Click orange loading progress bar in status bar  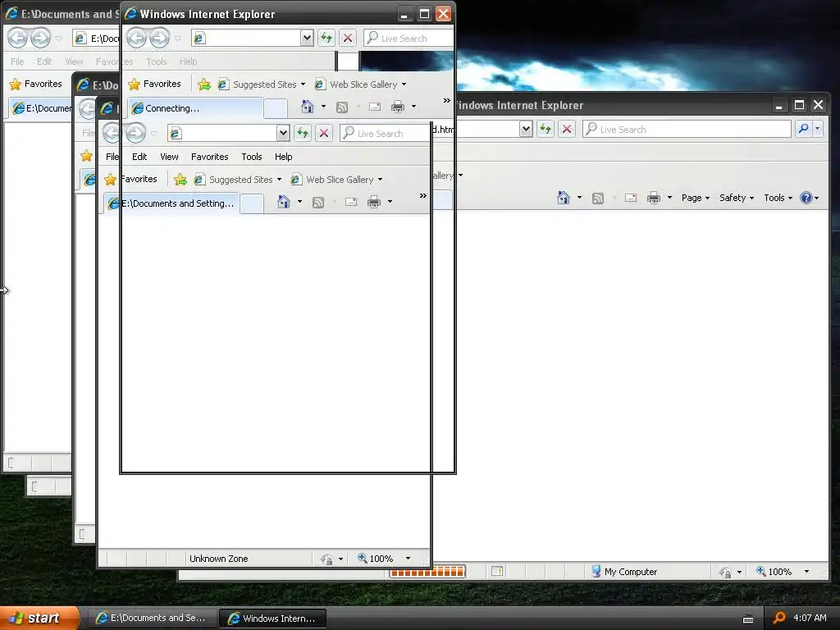(x=427, y=572)
